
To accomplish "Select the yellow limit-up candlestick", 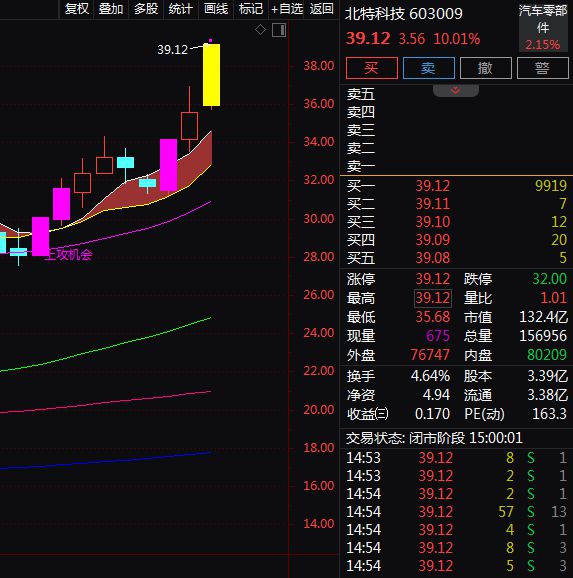I will 212,75.
